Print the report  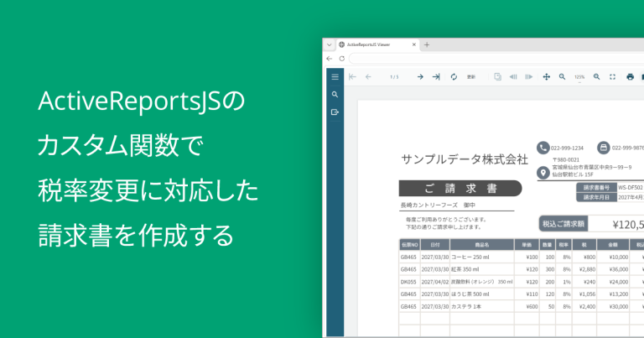tap(630, 77)
